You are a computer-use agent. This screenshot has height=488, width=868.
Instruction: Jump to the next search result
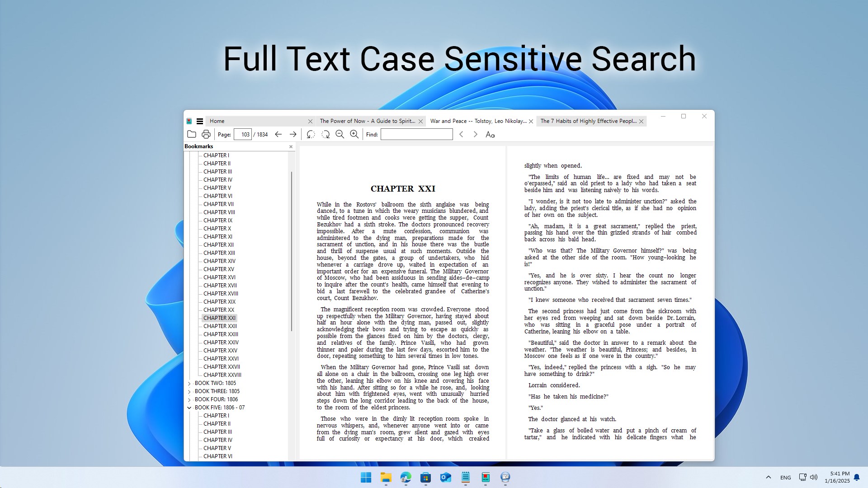tap(475, 134)
